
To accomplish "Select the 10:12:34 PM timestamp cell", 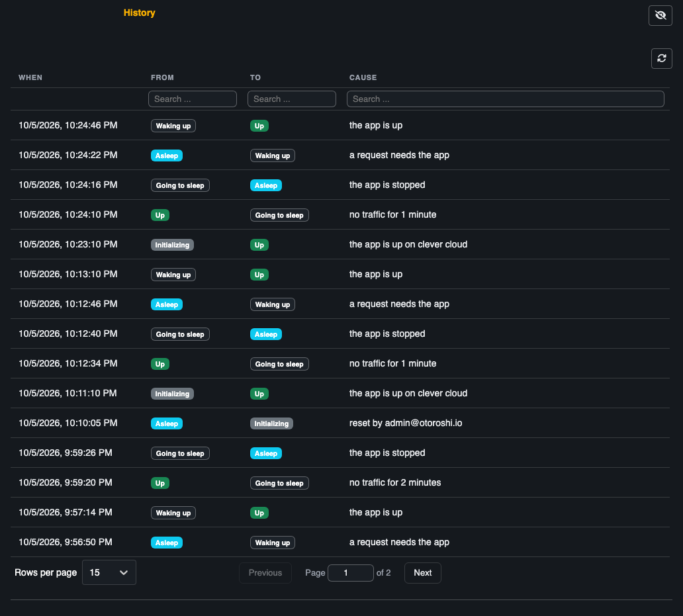I will tap(68, 363).
